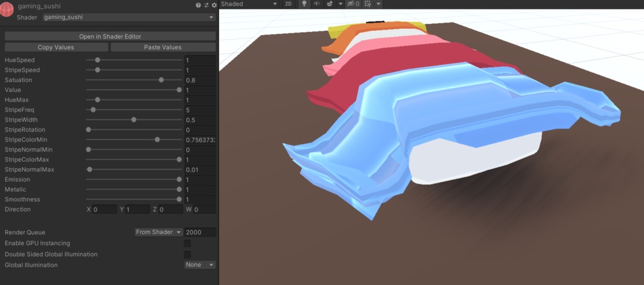Open the Shaded draw mode dropdown
Screen dimensions: 644x285
[249, 4]
